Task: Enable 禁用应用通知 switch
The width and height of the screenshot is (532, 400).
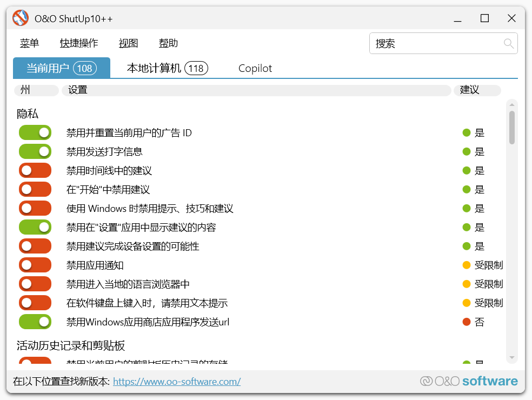Action: pos(35,265)
